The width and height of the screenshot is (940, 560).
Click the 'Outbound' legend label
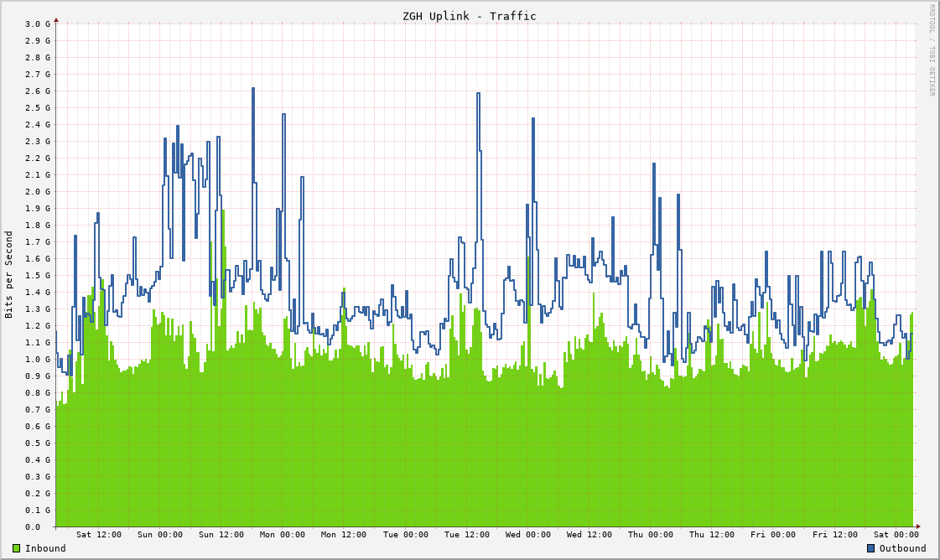(903, 548)
